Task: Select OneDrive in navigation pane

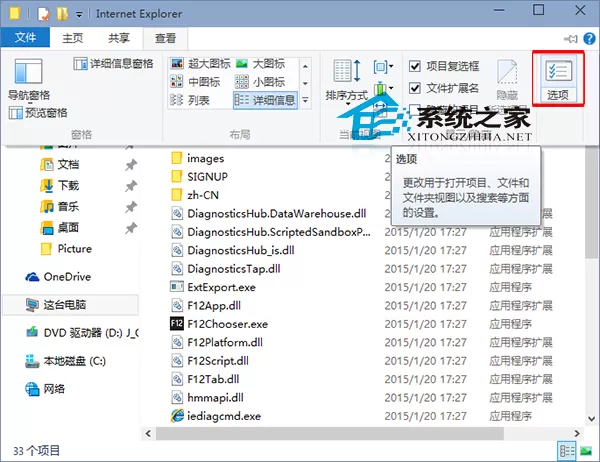Action: (x=58, y=277)
